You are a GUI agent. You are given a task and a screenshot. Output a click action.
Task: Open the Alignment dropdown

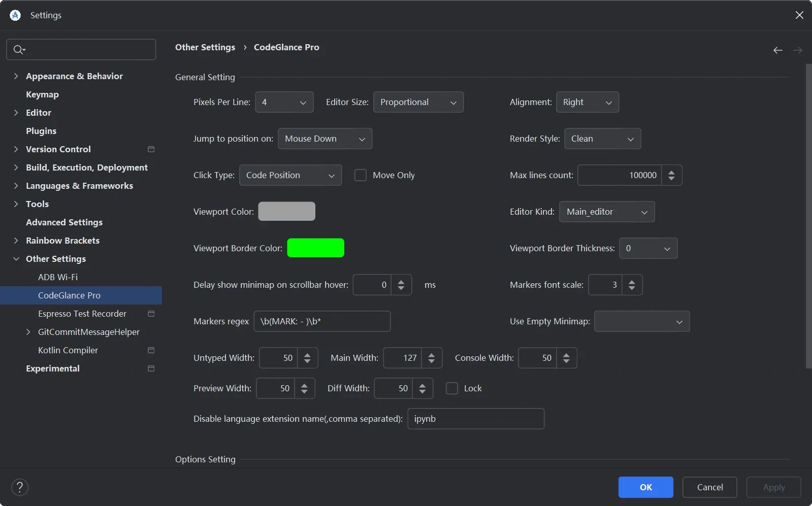pos(588,102)
